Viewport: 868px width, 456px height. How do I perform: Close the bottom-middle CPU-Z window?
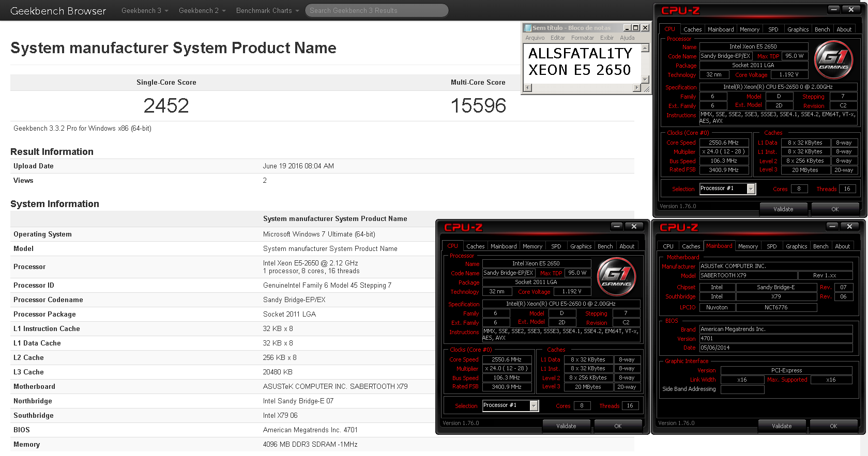pyautogui.click(x=634, y=226)
